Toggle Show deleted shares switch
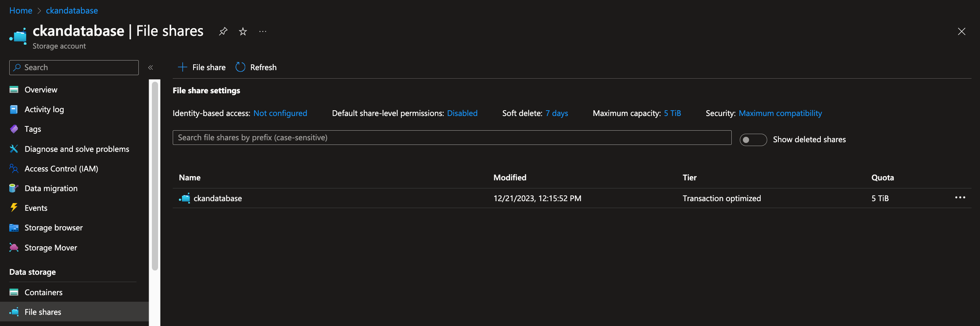The width and height of the screenshot is (980, 326). (x=753, y=139)
